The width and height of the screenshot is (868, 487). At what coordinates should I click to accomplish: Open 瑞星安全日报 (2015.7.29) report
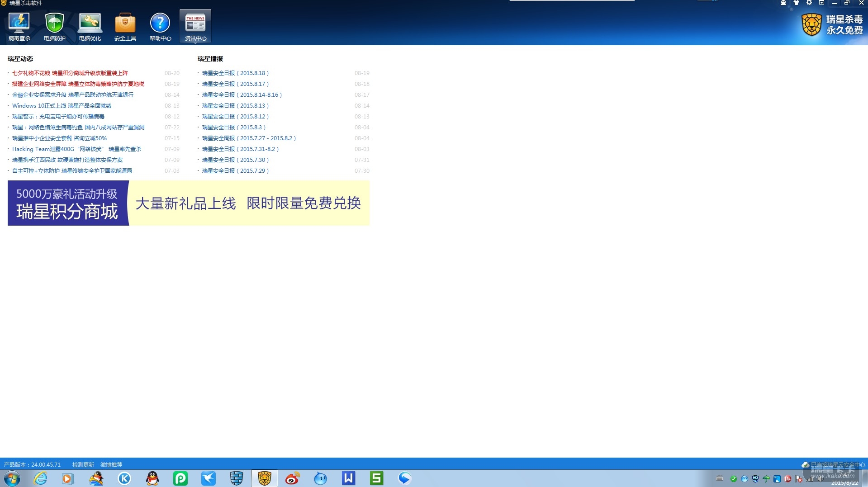[235, 171]
